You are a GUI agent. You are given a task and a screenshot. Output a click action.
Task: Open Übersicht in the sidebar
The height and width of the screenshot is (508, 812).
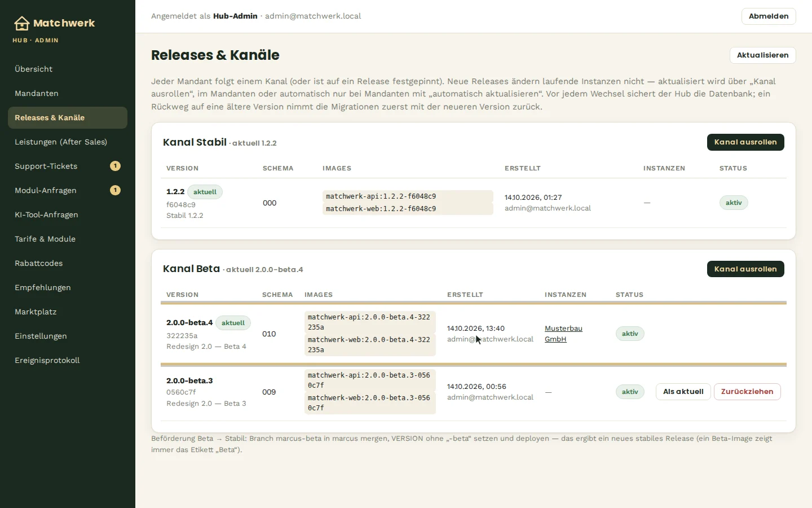pos(68,69)
